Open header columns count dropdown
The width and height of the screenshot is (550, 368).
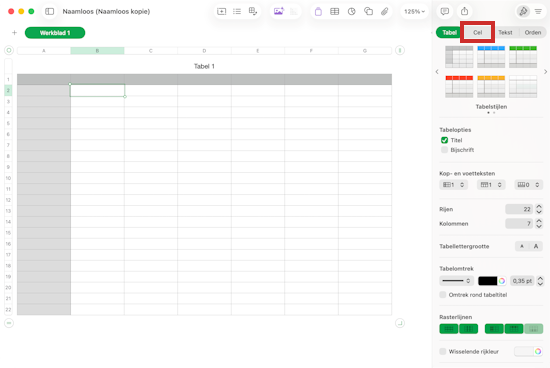454,185
